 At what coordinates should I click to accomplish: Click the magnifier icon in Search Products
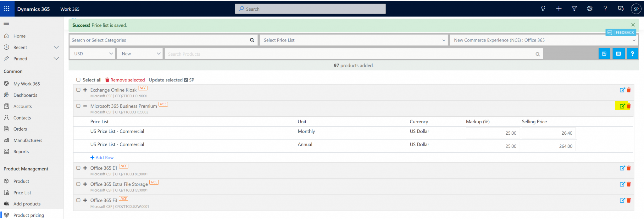[x=538, y=54]
